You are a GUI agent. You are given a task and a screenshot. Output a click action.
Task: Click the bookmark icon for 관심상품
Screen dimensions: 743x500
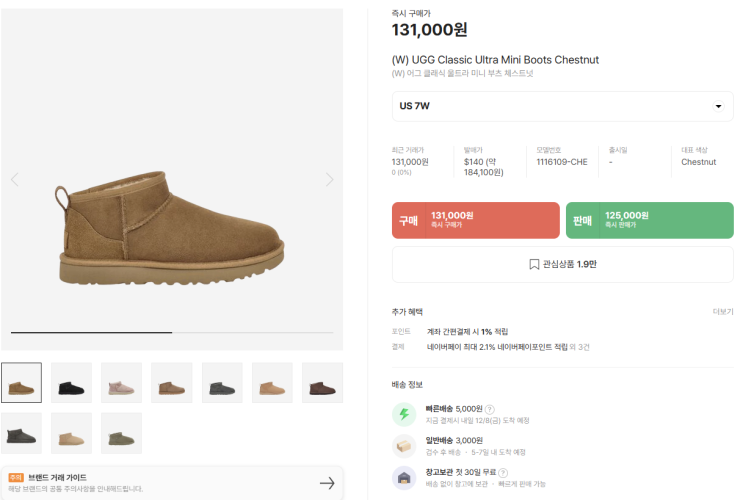(534, 265)
